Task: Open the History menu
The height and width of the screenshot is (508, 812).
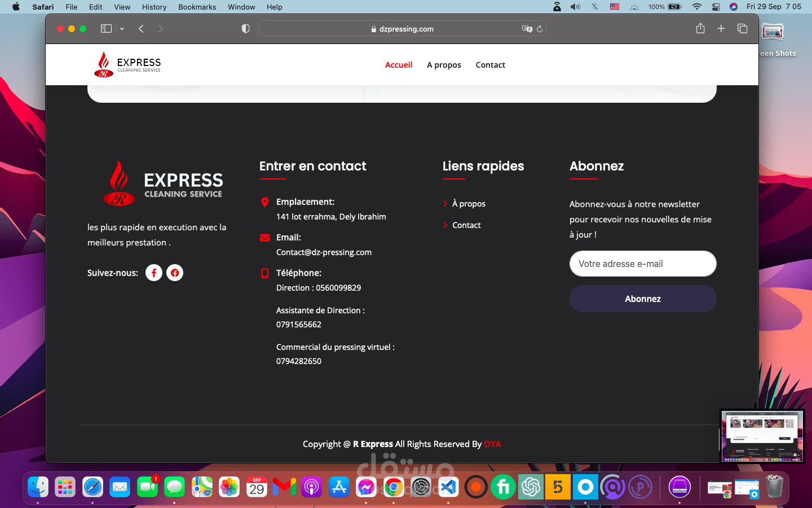Action: pyautogui.click(x=155, y=7)
